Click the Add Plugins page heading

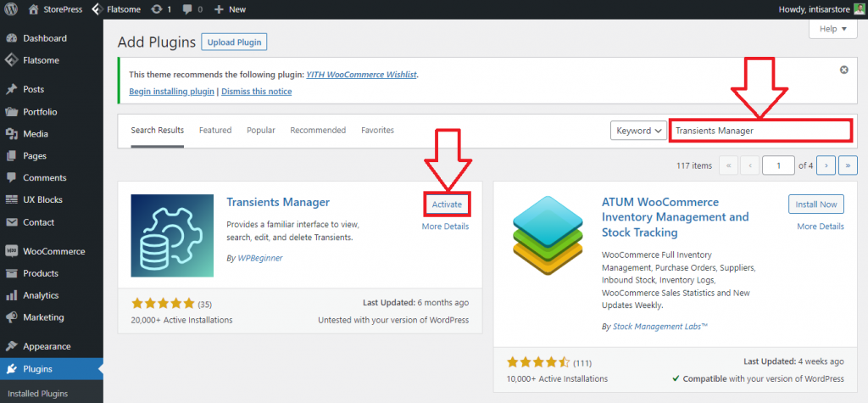coord(157,42)
